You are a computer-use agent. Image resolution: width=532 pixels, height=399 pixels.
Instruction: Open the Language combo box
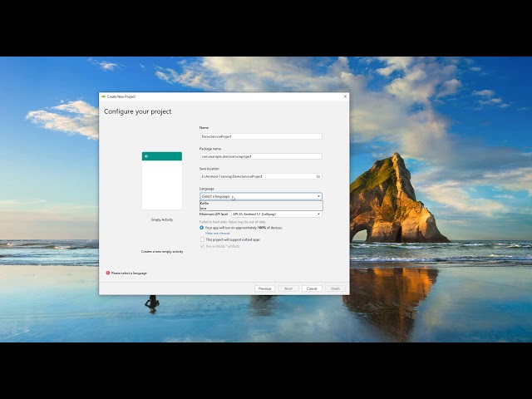point(261,196)
